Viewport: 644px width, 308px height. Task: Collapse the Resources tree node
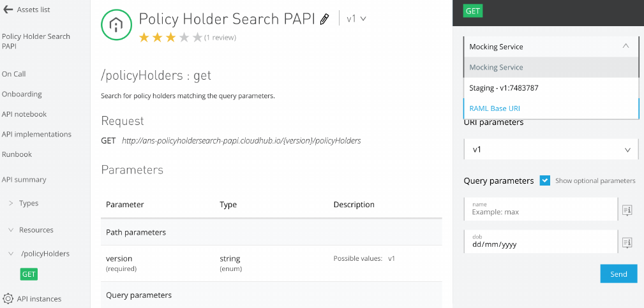point(11,230)
